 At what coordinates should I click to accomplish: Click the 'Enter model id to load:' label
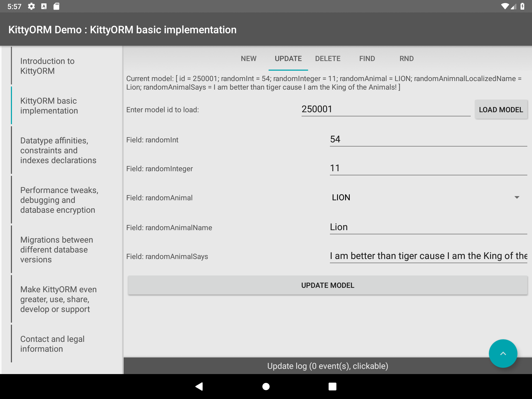(163, 110)
